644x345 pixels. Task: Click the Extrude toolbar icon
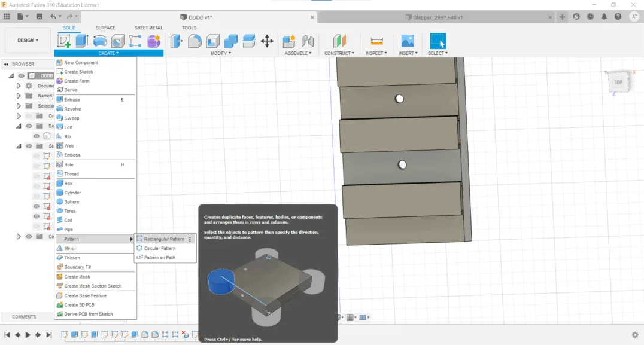[82, 41]
